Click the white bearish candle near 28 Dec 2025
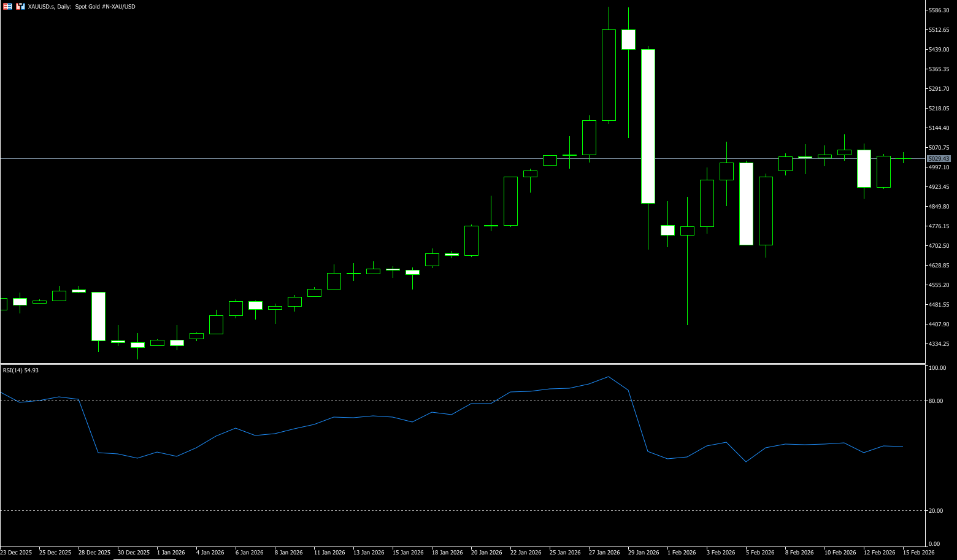957x560 pixels. (x=98, y=316)
